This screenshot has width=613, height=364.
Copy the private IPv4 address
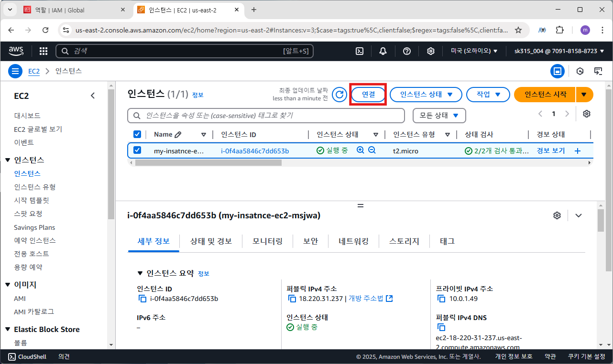click(x=442, y=299)
